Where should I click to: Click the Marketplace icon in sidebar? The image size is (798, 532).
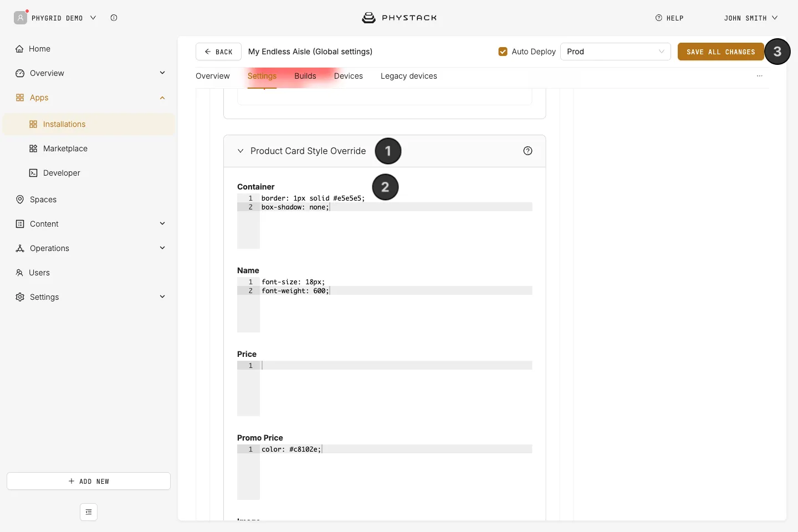tap(33, 149)
